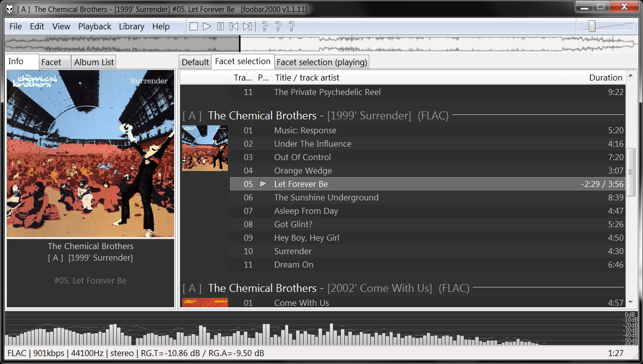Image resolution: width=643 pixels, height=364 pixels.
Task: Click the #05. Let Forever Be info label
Action: point(91,280)
